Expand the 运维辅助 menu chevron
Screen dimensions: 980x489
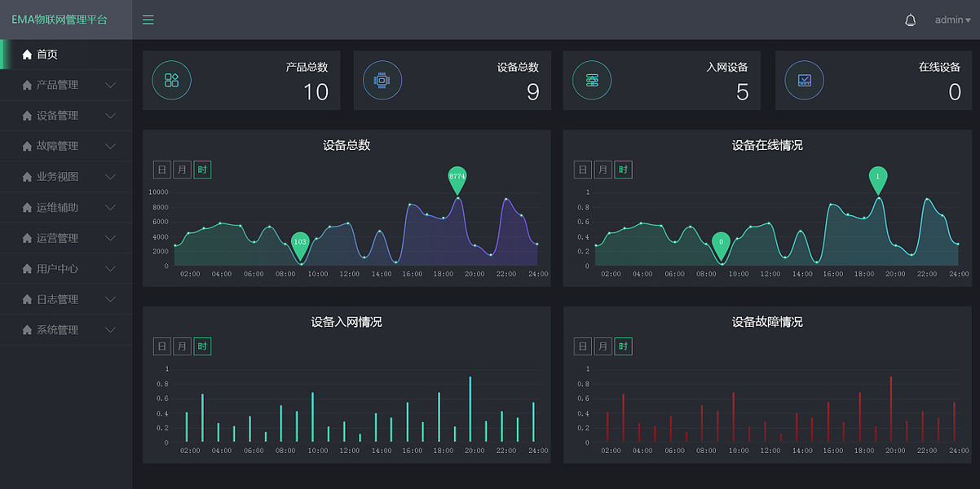click(x=111, y=208)
